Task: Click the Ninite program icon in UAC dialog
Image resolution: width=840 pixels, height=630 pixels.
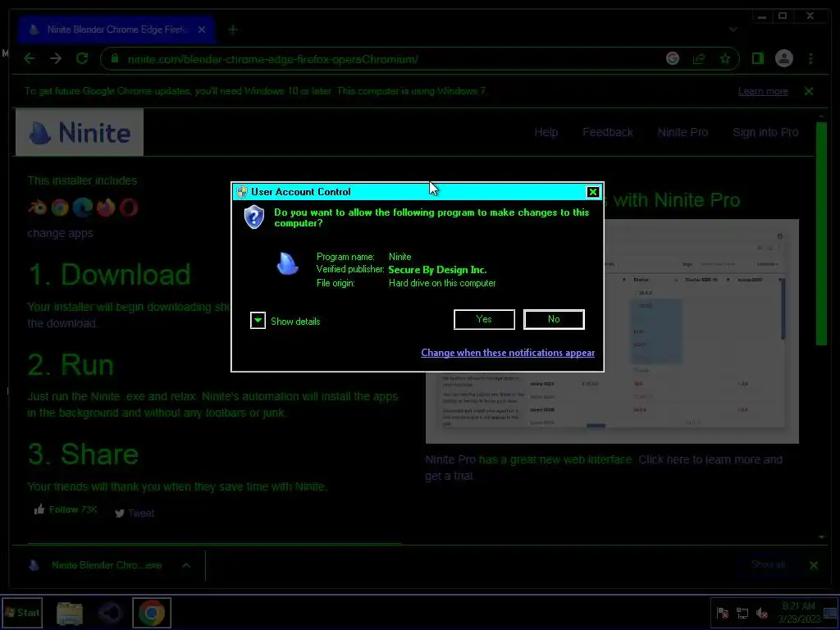Action: click(x=288, y=264)
